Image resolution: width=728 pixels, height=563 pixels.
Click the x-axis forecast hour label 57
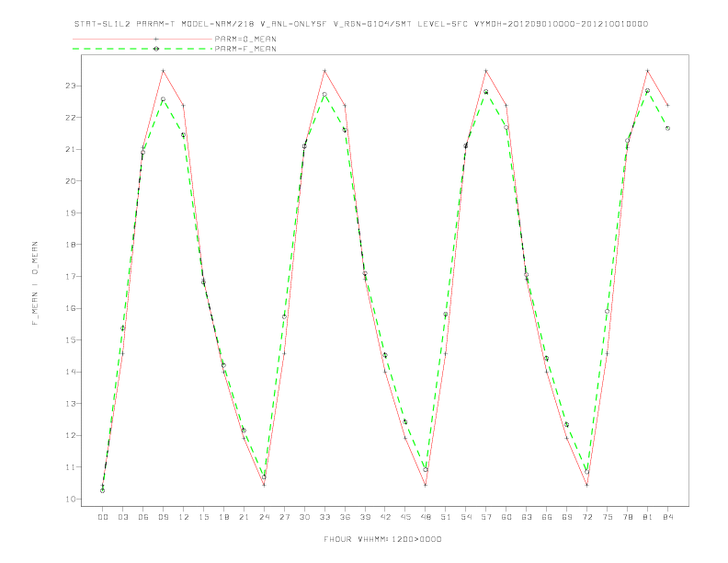pos(486,517)
